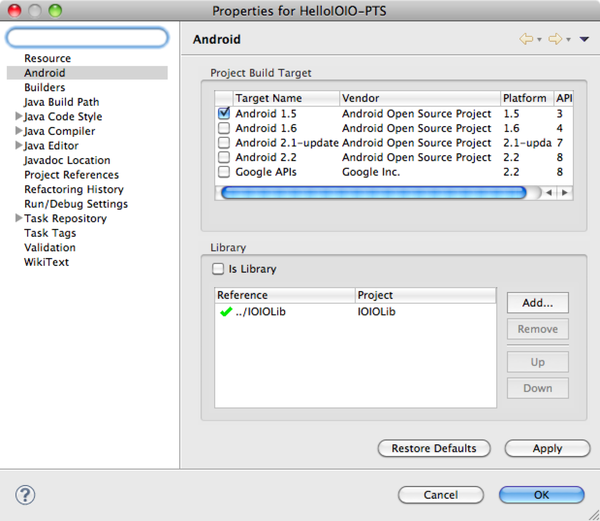Open the forward history dropdown arrow
Viewport: 600px width, 521px height.
[x=568, y=39]
